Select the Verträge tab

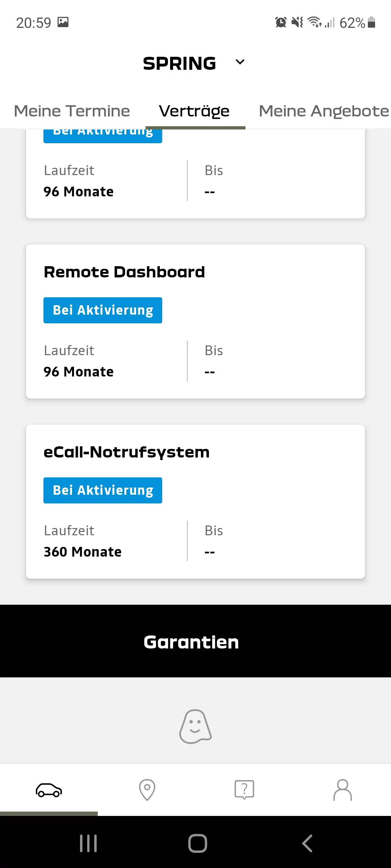pos(194,111)
